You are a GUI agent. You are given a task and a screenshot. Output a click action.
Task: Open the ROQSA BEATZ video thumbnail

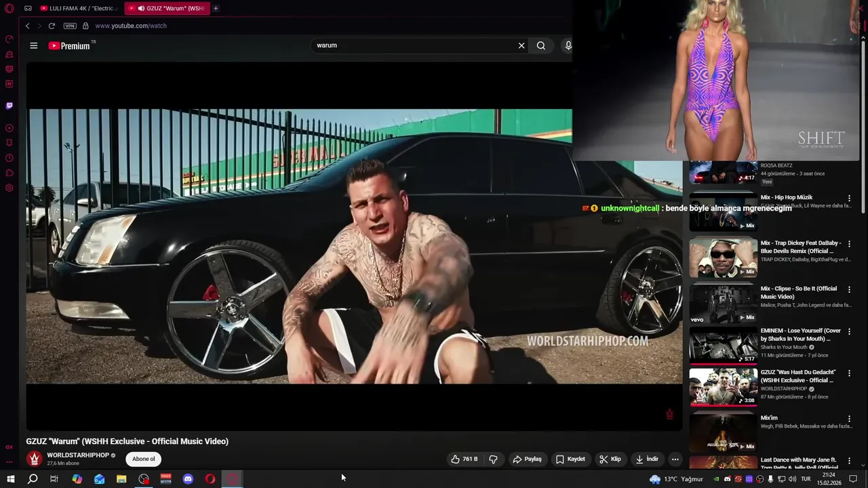(724, 173)
